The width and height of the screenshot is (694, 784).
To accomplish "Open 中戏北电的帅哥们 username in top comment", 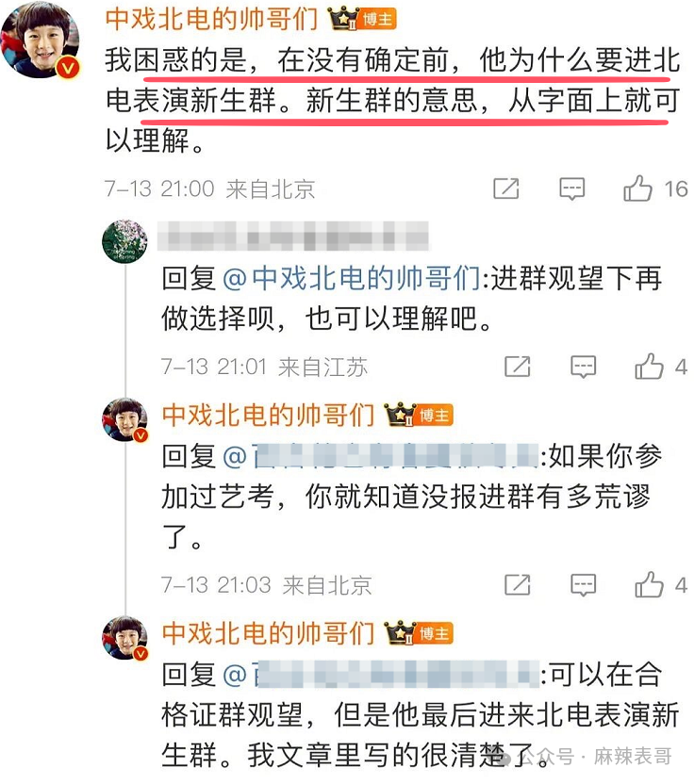I will pyautogui.click(x=211, y=20).
